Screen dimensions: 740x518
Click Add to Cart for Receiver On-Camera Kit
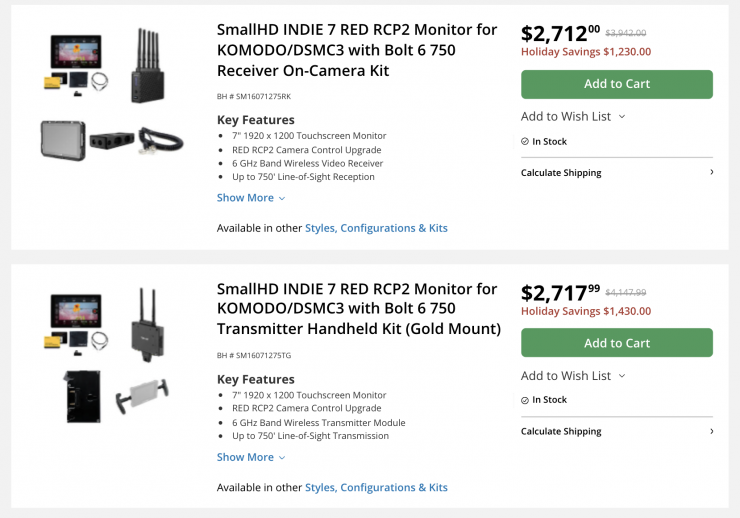[x=616, y=84]
